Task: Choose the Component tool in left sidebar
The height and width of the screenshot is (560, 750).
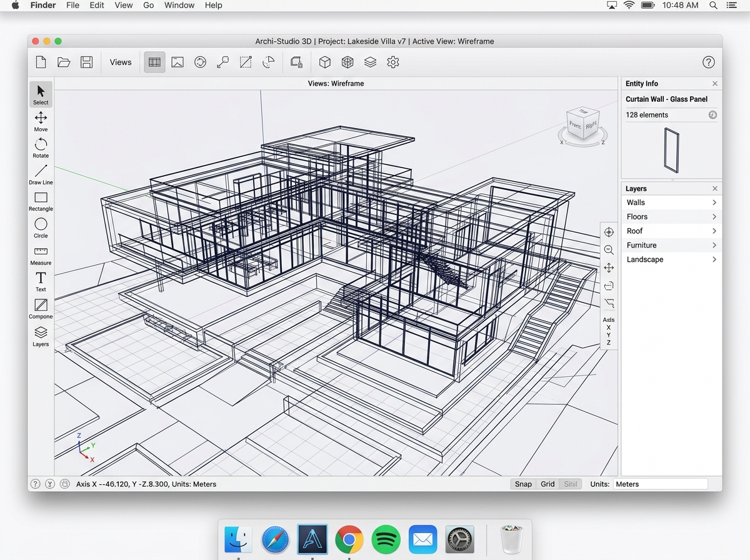Action: [41, 309]
